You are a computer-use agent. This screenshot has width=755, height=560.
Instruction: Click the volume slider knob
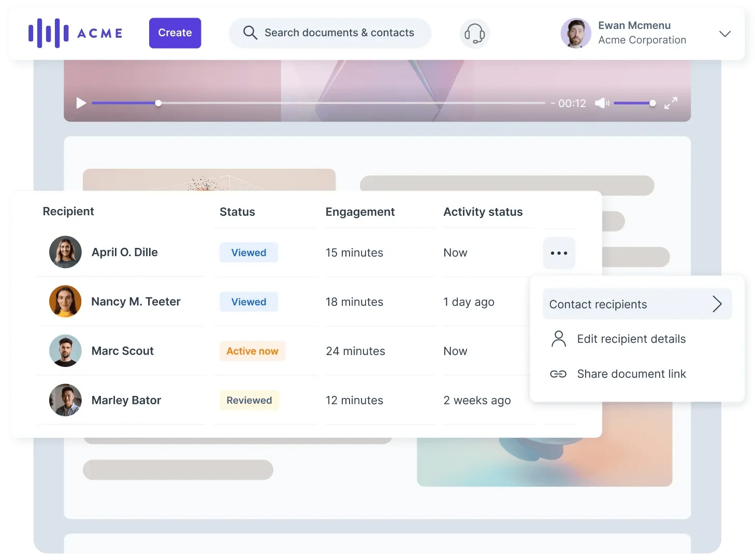coord(652,104)
